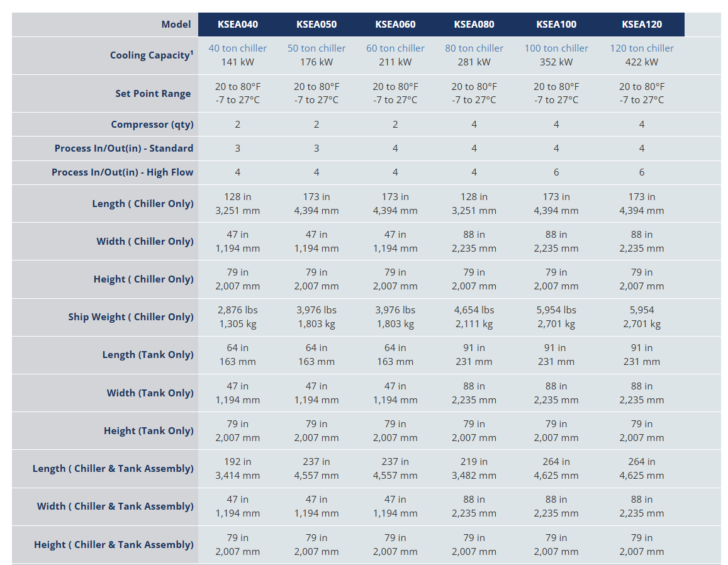Screen dimensions: 728x565
Task: Select the KSEA050 column header
Action: pos(316,25)
